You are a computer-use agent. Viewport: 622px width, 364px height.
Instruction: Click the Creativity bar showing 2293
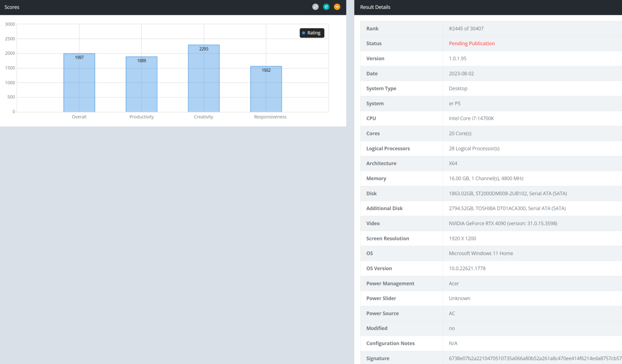[204, 79]
